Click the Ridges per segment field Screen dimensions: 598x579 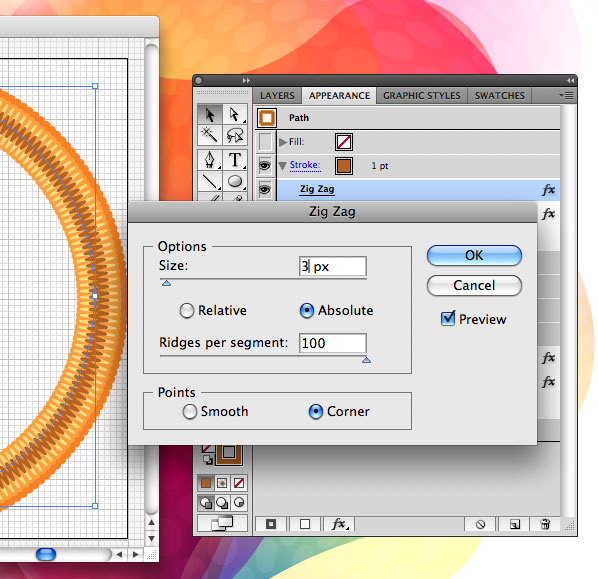(333, 343)
